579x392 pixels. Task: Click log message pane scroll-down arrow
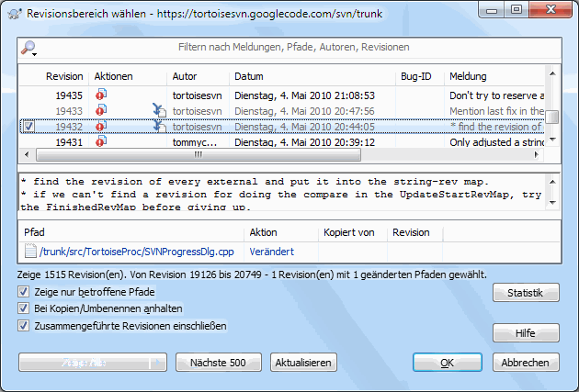pos(552,203)
